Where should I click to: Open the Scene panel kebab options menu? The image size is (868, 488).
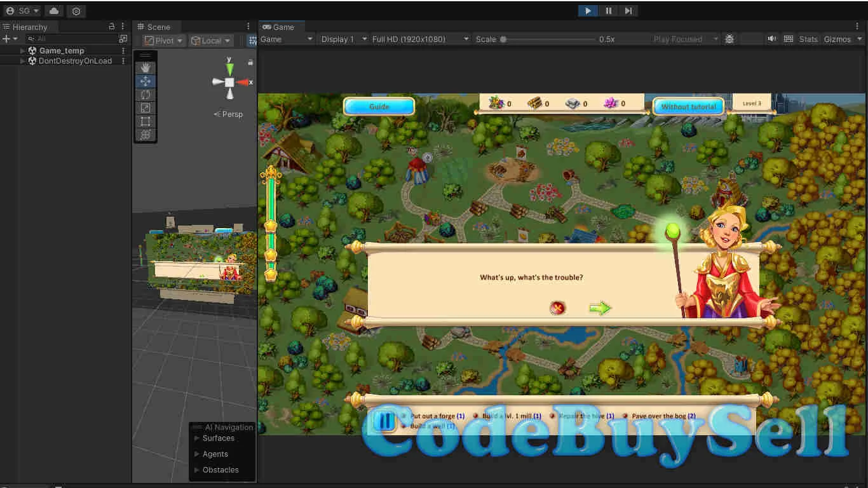tap(248, 27)
